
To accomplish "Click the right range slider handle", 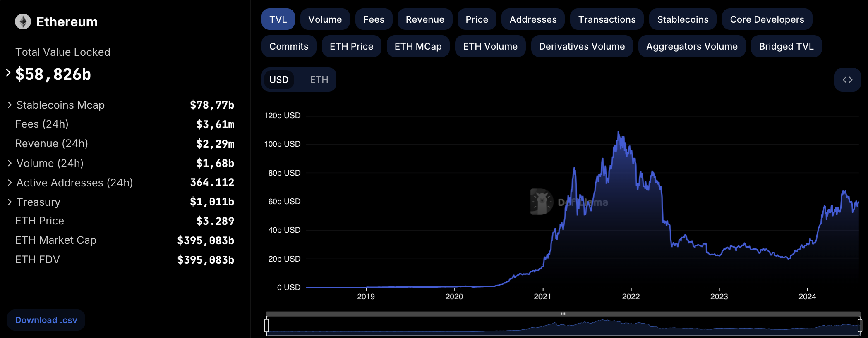I will coord(860,325).
